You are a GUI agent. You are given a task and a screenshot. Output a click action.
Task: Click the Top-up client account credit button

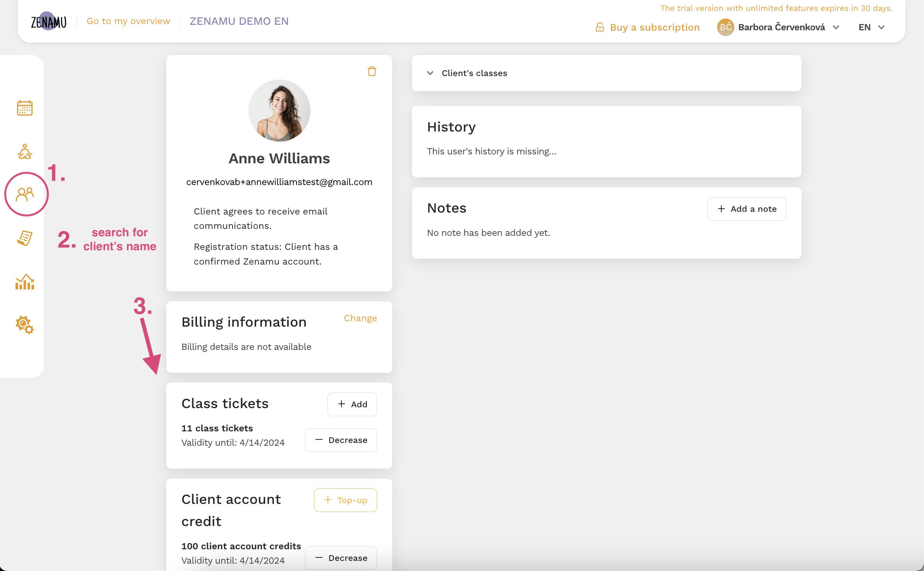(x=345, y=500)
